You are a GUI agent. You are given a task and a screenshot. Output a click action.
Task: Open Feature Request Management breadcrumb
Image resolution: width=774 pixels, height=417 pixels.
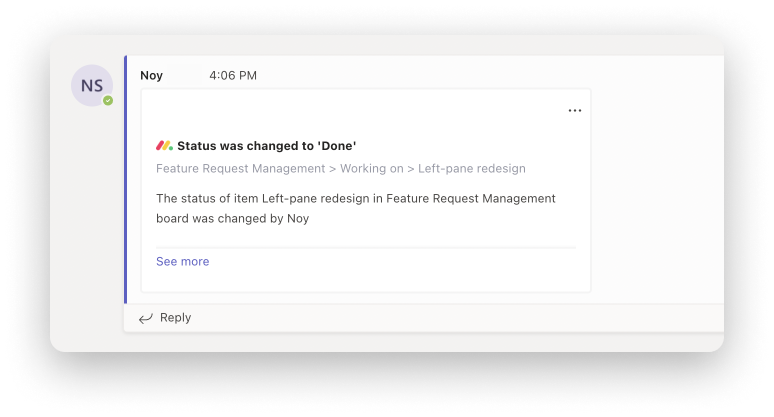[240, 168]
